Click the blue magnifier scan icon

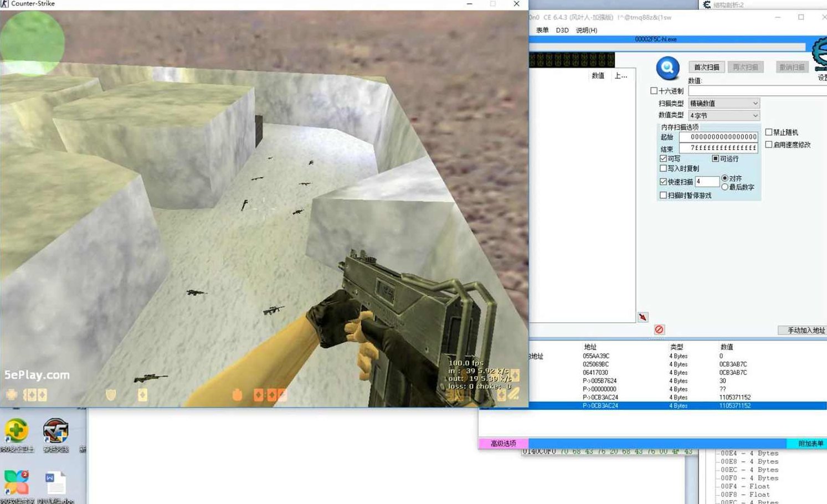tap(667, 68)
